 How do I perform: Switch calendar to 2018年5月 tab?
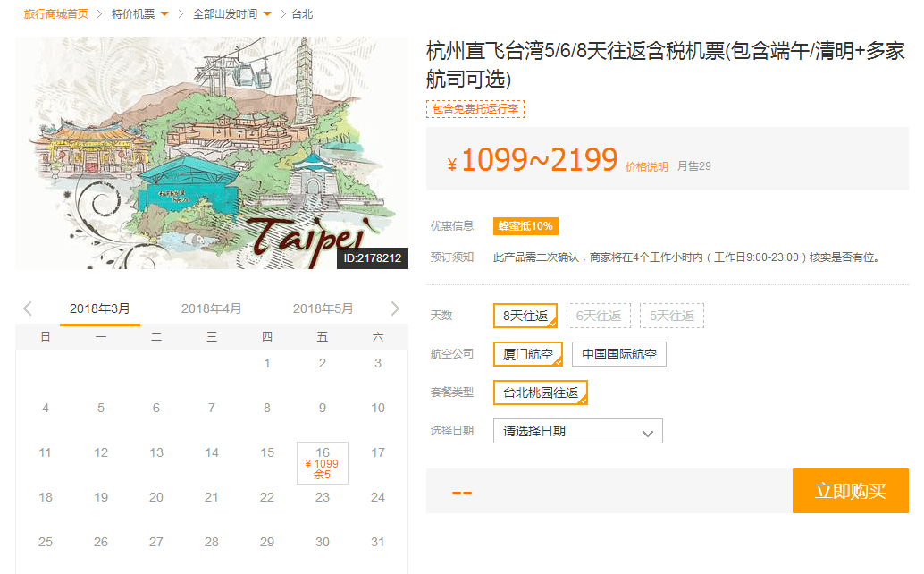coord(323,308)
